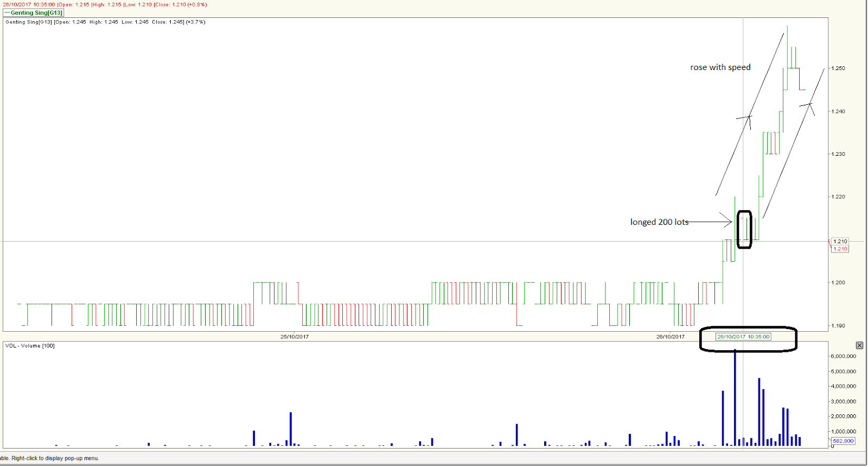Click the top header Open: 1.215 readout
The width and height of the screenshot is (868, 467).
74,4
